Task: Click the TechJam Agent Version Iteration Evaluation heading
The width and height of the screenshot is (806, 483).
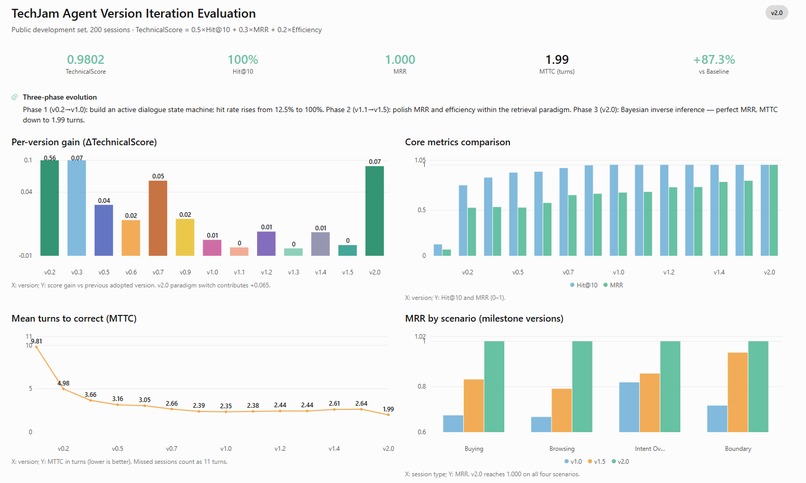Action: [x=134, y=14]
